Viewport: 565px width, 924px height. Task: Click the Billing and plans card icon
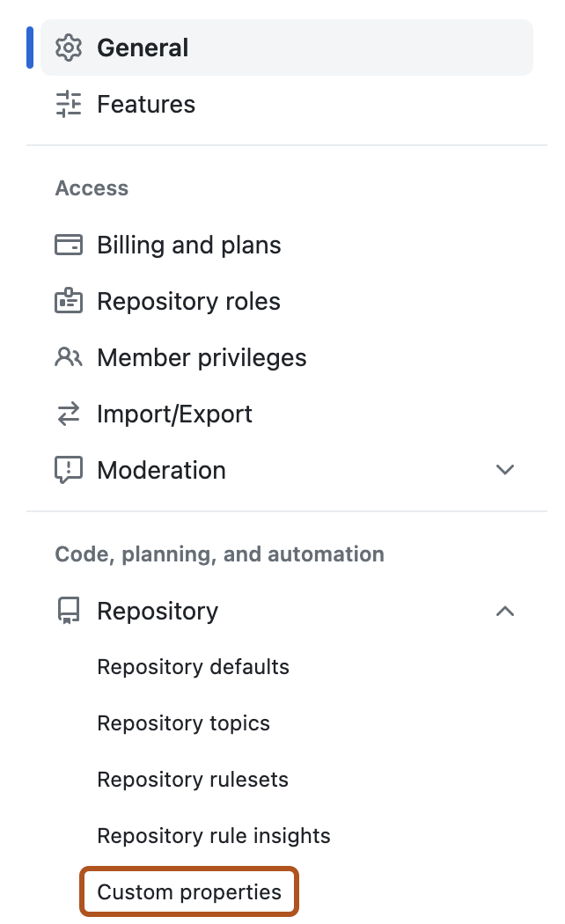[69, 245]
